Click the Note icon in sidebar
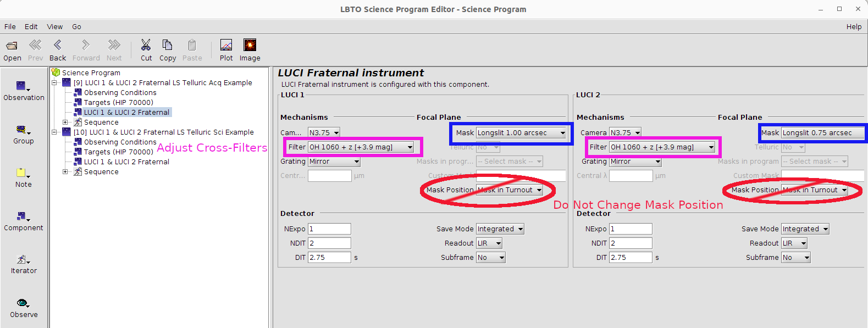The height and width of the screenshot is (328, 868). (22, 173)
